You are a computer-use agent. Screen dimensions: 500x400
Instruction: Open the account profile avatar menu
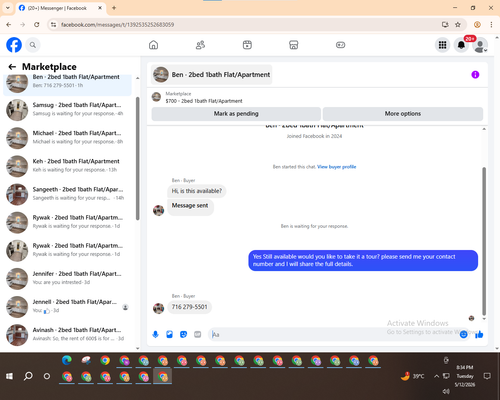[480, 45]
